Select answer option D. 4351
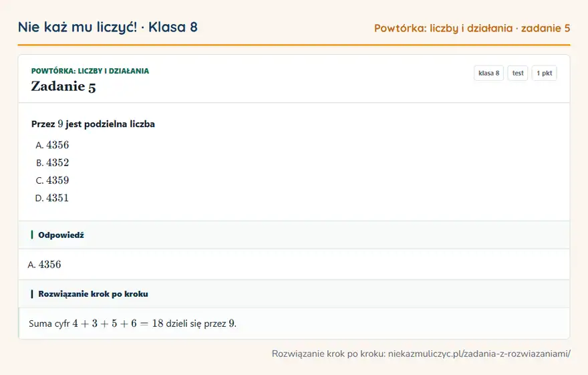588x375 pixels. (x=52, y=198)
